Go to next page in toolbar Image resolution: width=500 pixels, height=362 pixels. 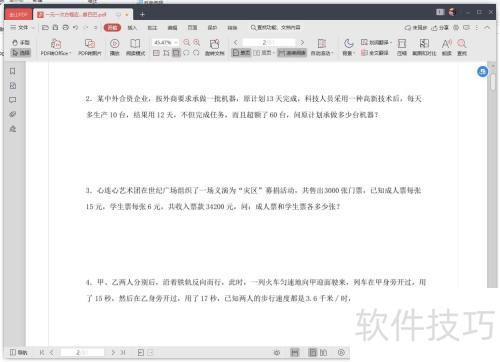point(302,42)
